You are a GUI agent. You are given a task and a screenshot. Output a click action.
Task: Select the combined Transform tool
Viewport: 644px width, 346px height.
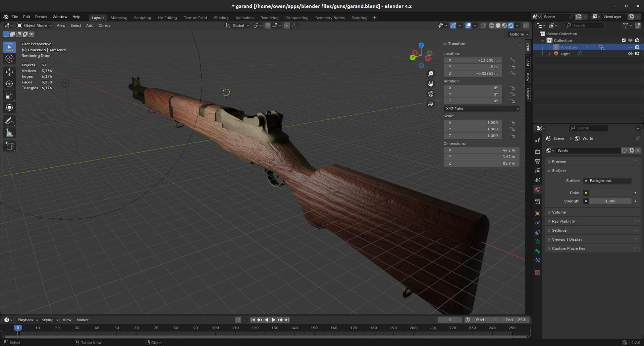pos(9,107)
